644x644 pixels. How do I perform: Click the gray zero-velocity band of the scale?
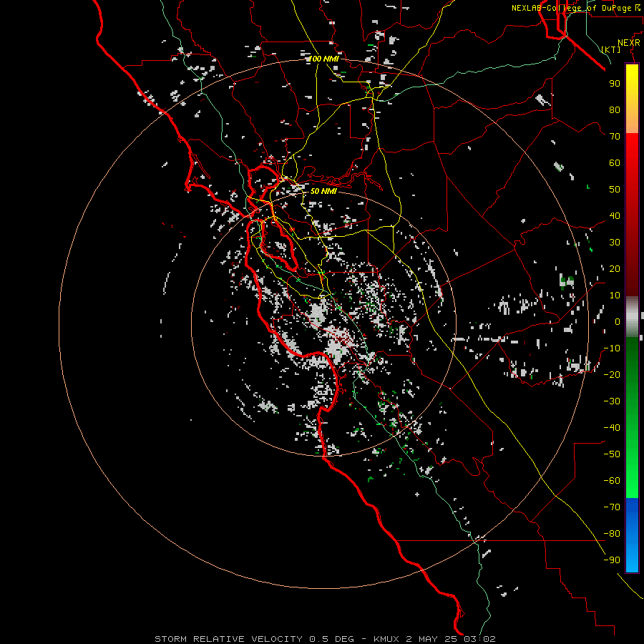point(632,317)
